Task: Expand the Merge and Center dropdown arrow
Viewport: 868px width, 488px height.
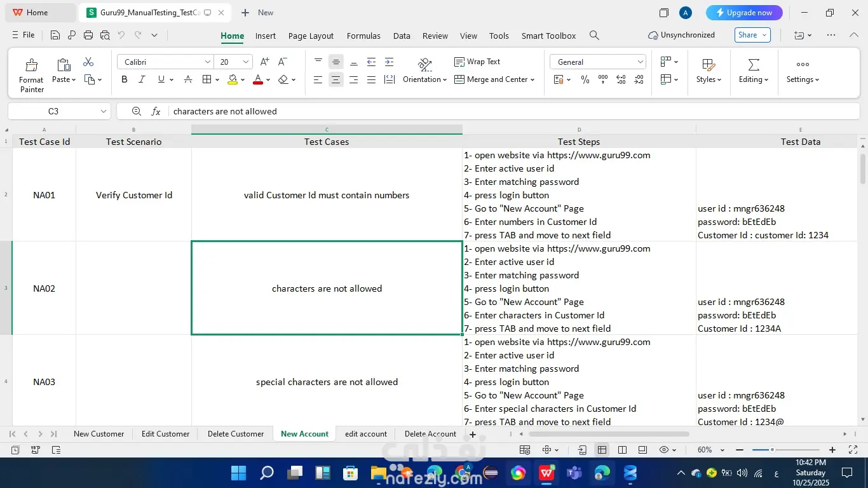Action: tap(532, 79)
